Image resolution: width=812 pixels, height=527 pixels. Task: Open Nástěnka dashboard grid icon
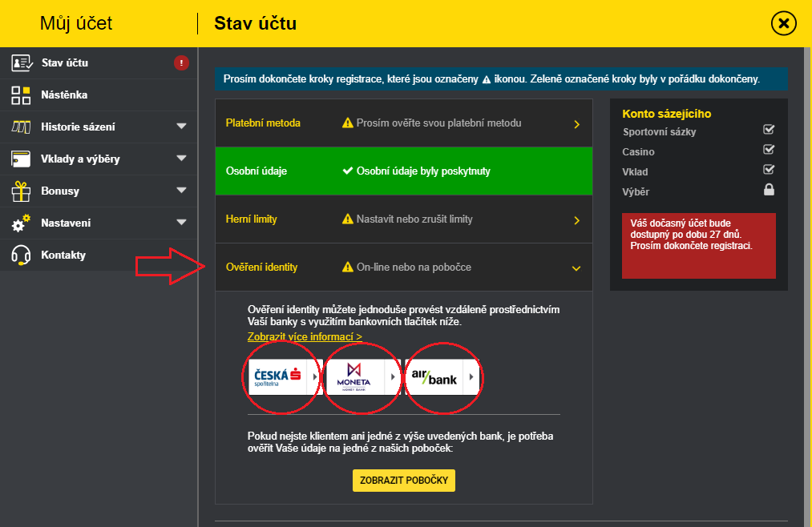(21, 95)
